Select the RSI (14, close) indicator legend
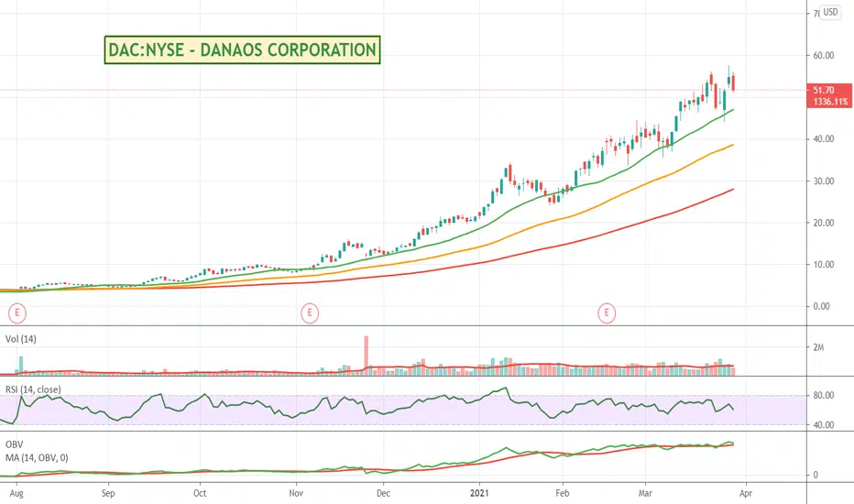The image size is (854, 504). (x=33, y=389)
